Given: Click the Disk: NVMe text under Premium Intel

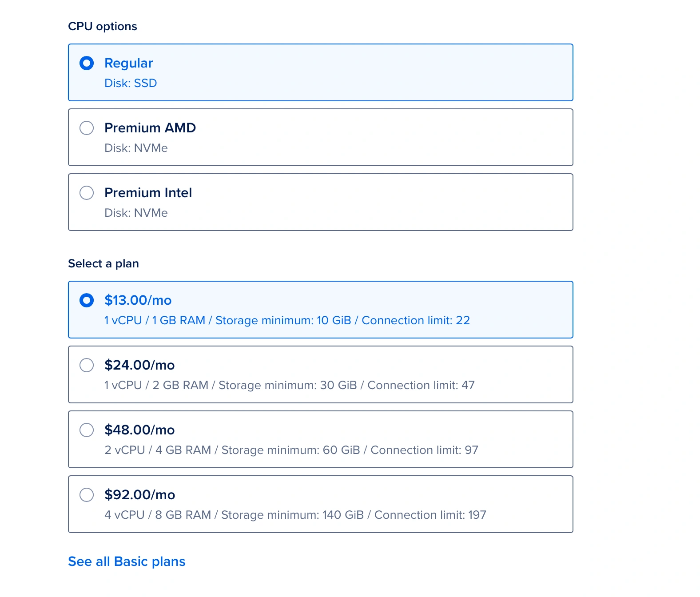Looking at the screenshot, I should 136,213.
